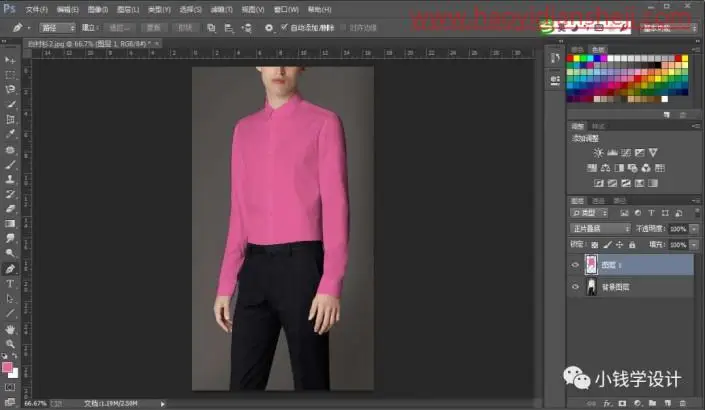Screen dimensions: 705x410
Task: Open the Layers panel flyout menu
Action: click(x=697, y=201)
